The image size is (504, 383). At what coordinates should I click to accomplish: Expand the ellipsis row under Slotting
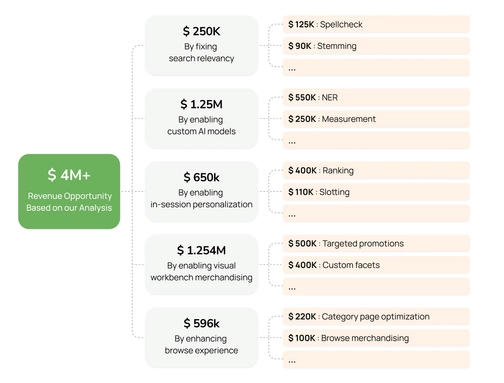click(x=376, y=214)
